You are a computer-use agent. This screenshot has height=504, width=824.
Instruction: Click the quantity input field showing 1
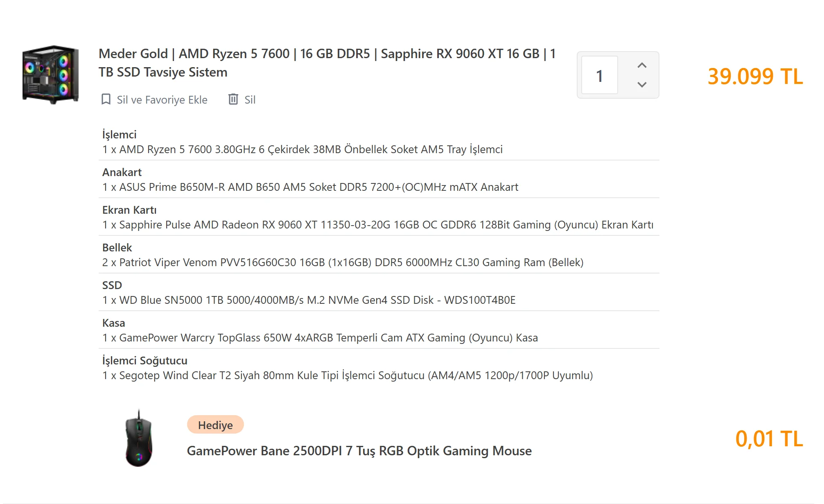point(599,75)
